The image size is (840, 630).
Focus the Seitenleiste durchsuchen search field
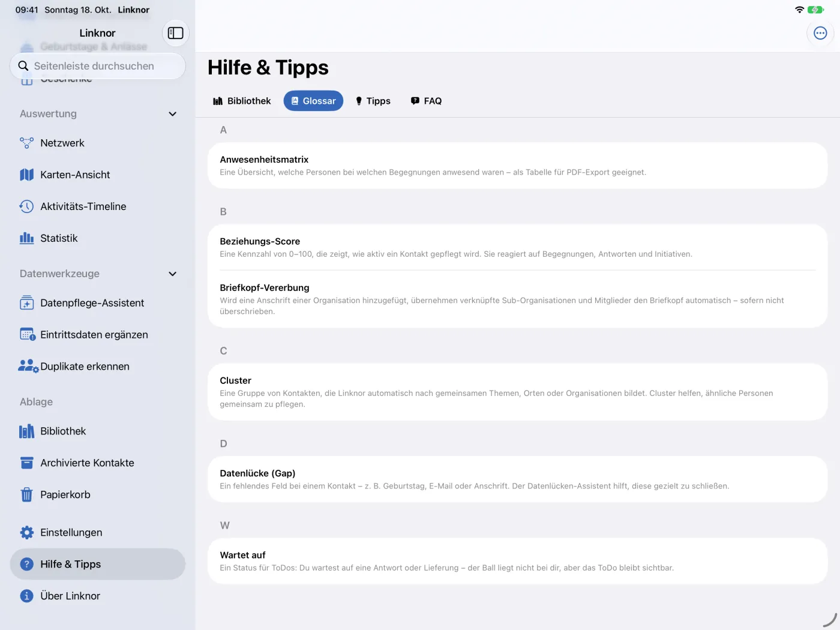pos(98,66)
